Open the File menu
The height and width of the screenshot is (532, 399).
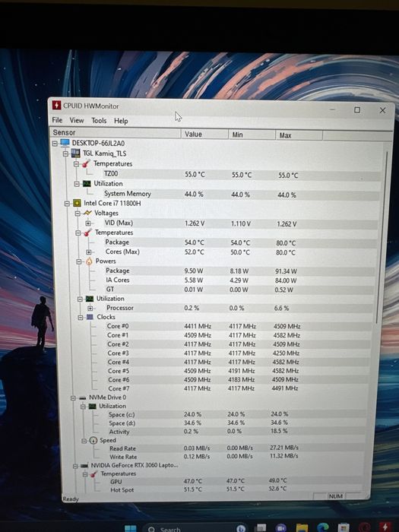[57, 120]
